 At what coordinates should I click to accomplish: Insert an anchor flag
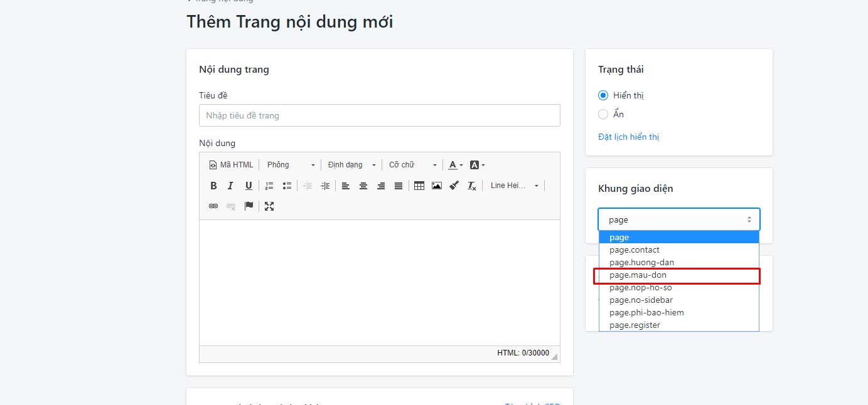pyautogui.click(x=249, y=206)
